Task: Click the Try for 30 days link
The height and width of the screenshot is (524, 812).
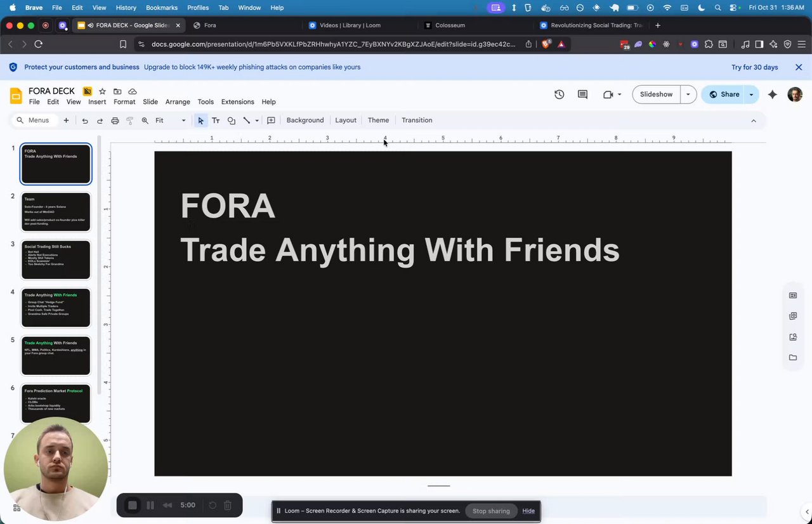Action: click(x=754, y=67)
